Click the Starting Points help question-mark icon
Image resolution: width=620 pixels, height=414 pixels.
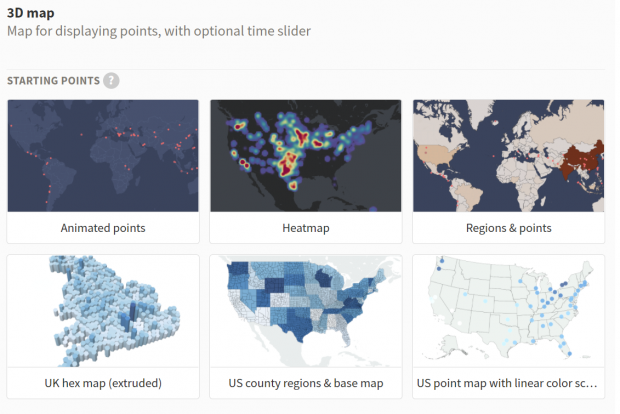(x=111, y=80)
